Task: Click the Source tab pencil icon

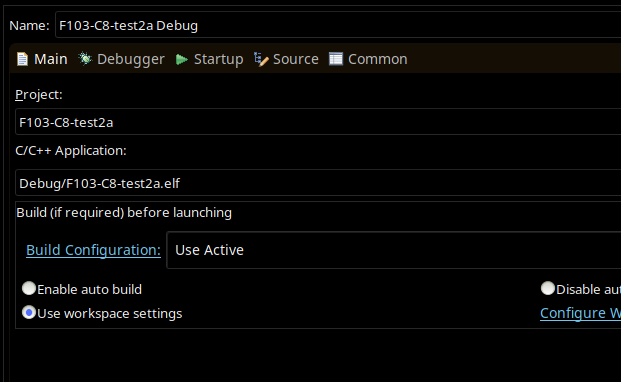Action: coord(261,59)
